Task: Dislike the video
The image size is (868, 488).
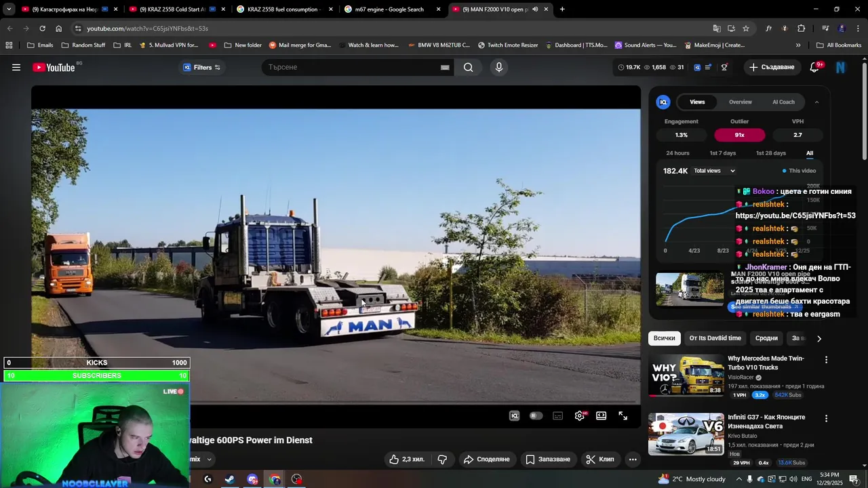Action: (442, 459)
